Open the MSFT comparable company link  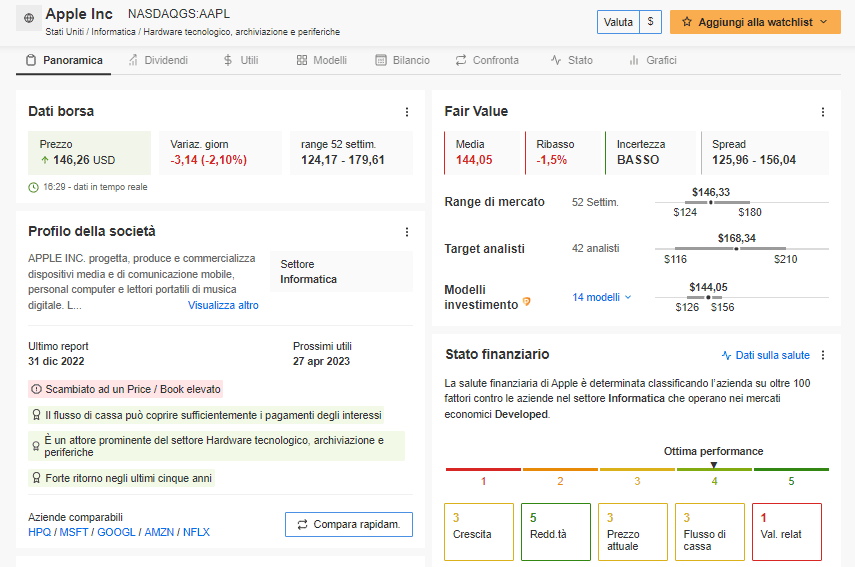point(76,532)
